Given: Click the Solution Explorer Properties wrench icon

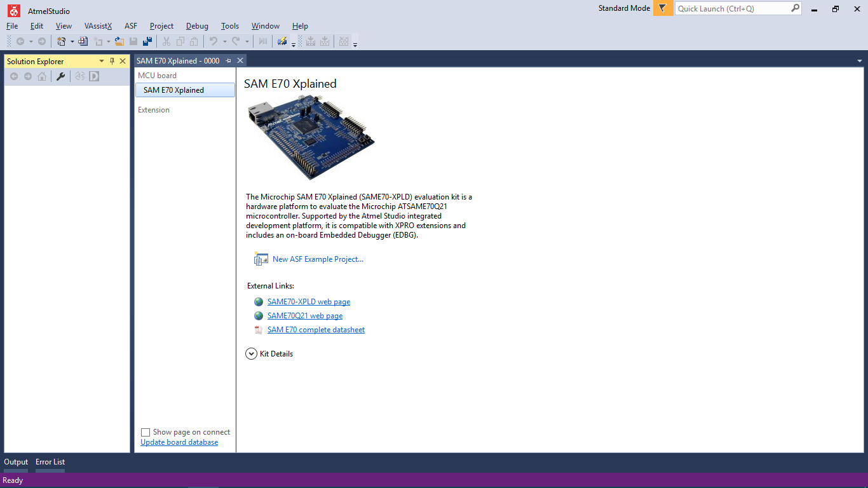Looking at the screenshot, I should click(61, 76).
